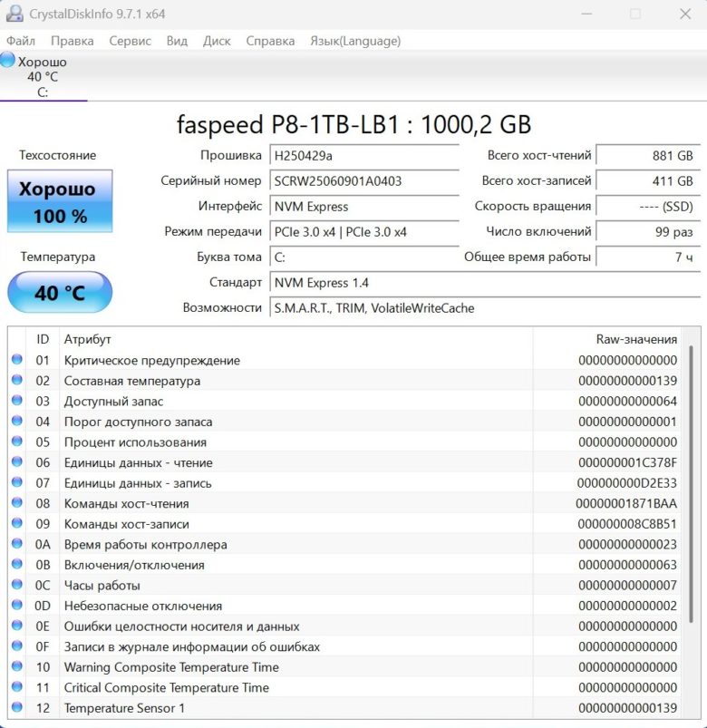
Task: Select the row Критическое предупреждение
Action: pos(344,360)
